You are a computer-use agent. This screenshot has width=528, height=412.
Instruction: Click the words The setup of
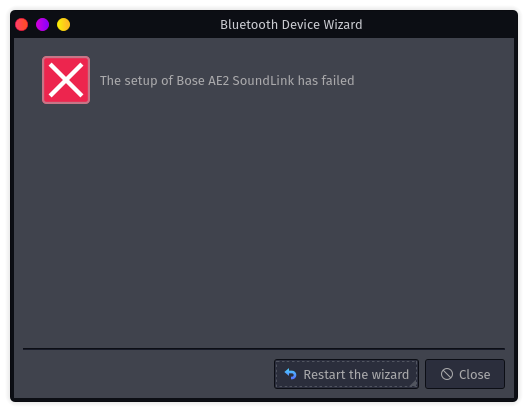pos(136,81)
